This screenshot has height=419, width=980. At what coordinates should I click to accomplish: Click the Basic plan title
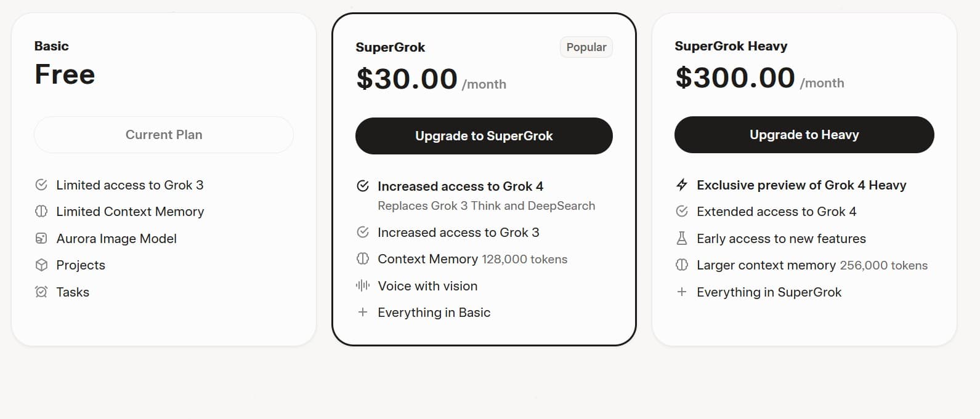coord(52,46)
